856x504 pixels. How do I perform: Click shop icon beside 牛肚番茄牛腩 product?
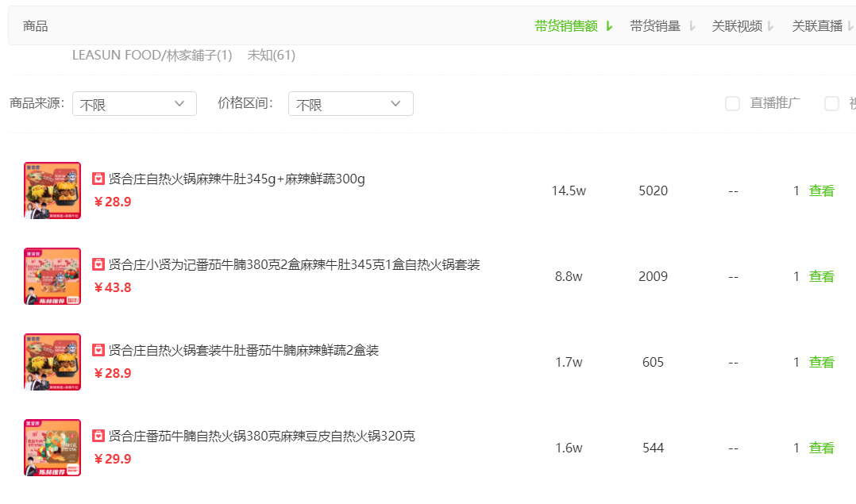98,350
